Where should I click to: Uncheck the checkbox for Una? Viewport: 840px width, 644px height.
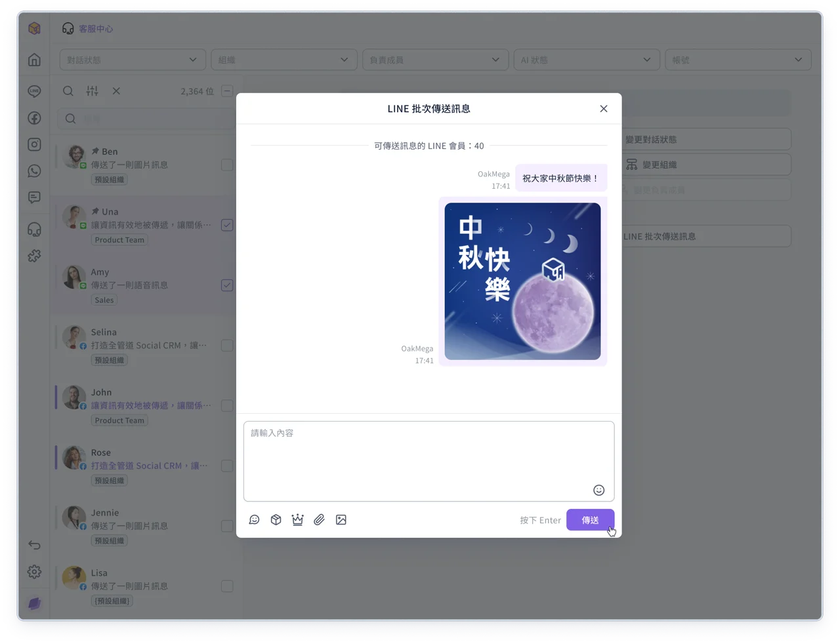(x=227, y=225)
